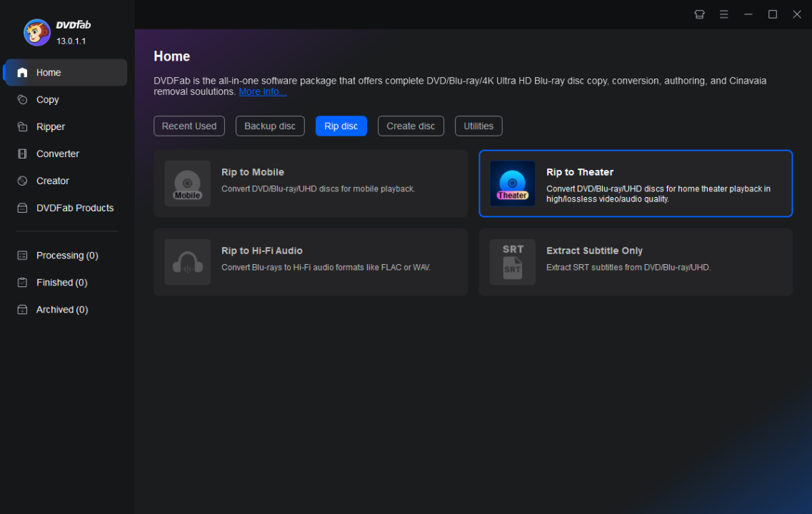Switch to the Converter module
The width and height of the screenshot is (812, 514).
point(66,153)
